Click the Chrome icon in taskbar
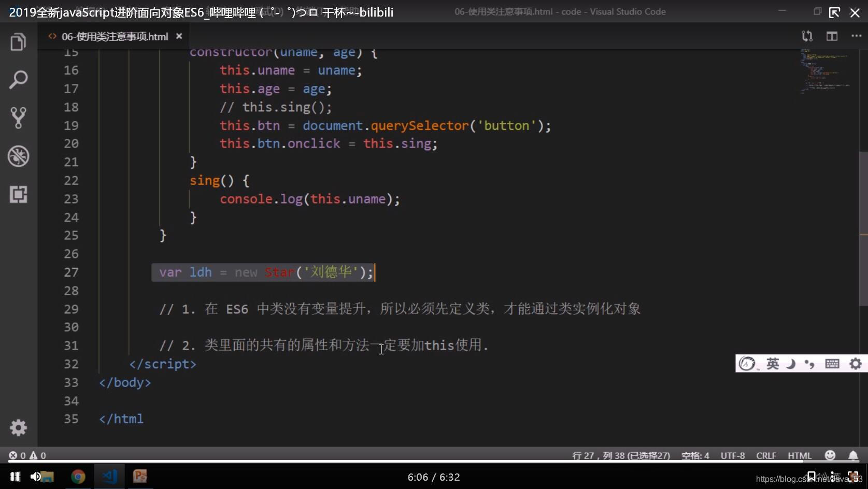Image resolution: width=868 pixels, height=489 pixels. pyautogui.click(x=78, y=477)
